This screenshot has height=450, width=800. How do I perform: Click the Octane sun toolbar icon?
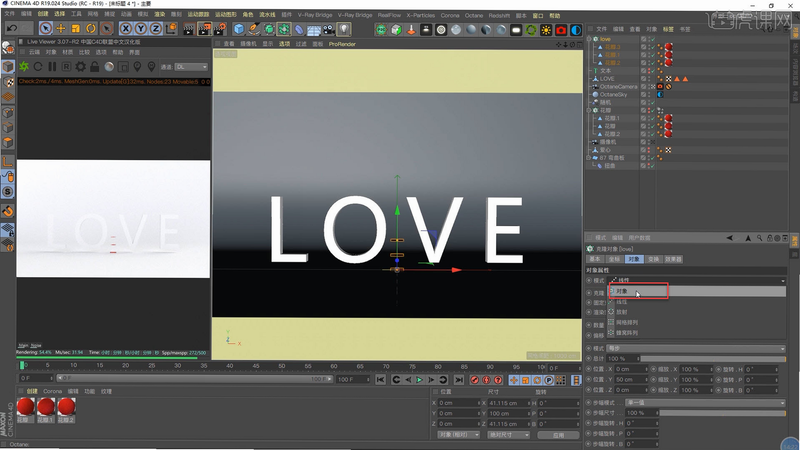[546, 30]
